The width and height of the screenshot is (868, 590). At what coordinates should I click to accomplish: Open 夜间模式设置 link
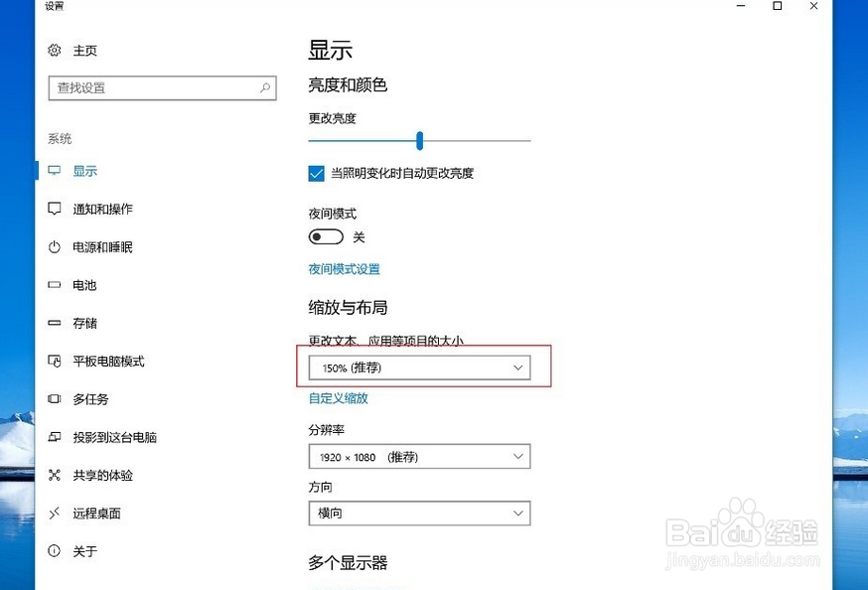click(x=344, y=269)
